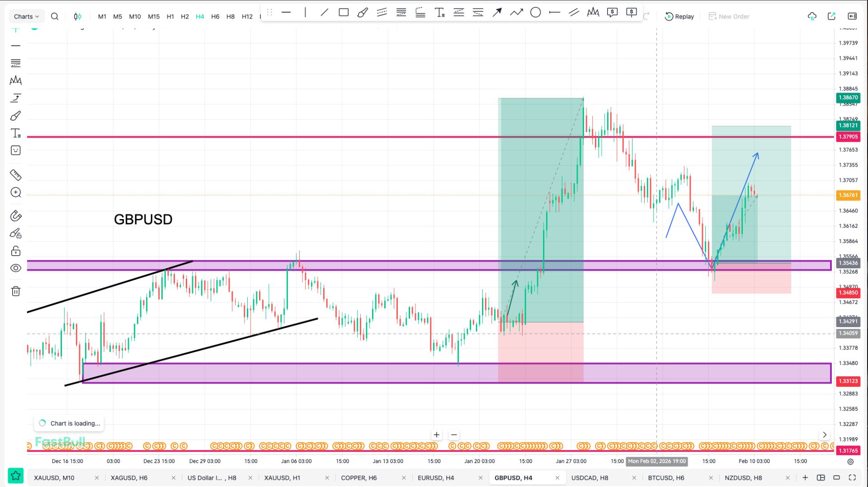Screen dimensions: 868x487
Task: Open the ruler measure tool
Action: pos(16,175)
